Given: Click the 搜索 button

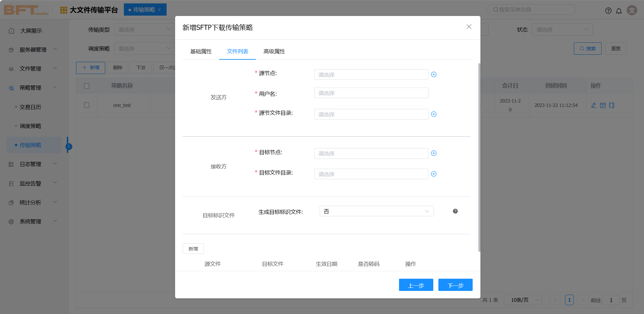Looking at the screenshot, I should point(588,49).
